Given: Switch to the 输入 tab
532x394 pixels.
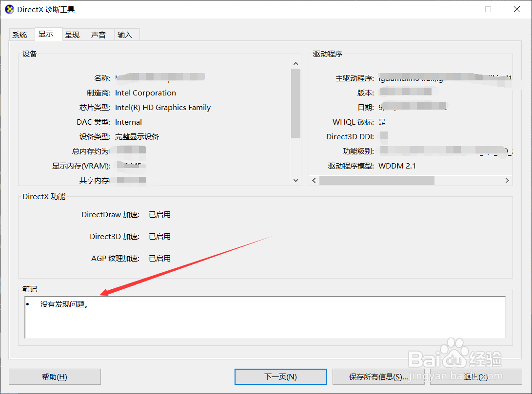Looking at the screenshot, I should 126,35.
